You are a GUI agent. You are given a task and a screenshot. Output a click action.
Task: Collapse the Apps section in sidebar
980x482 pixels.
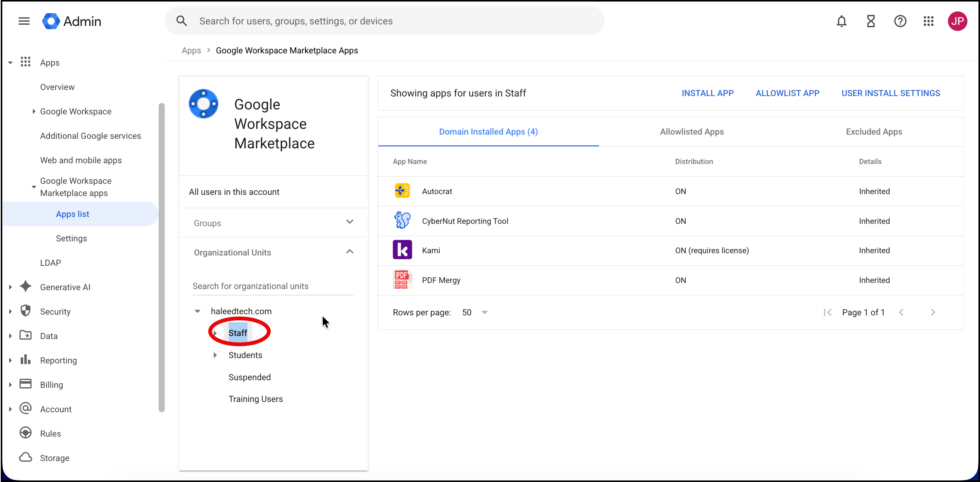tap(10, 63)
